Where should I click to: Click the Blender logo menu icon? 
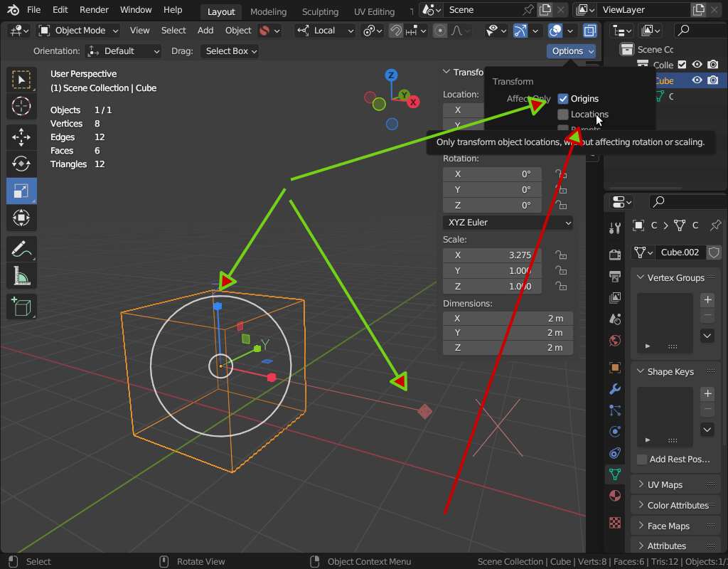pos(13,10)
